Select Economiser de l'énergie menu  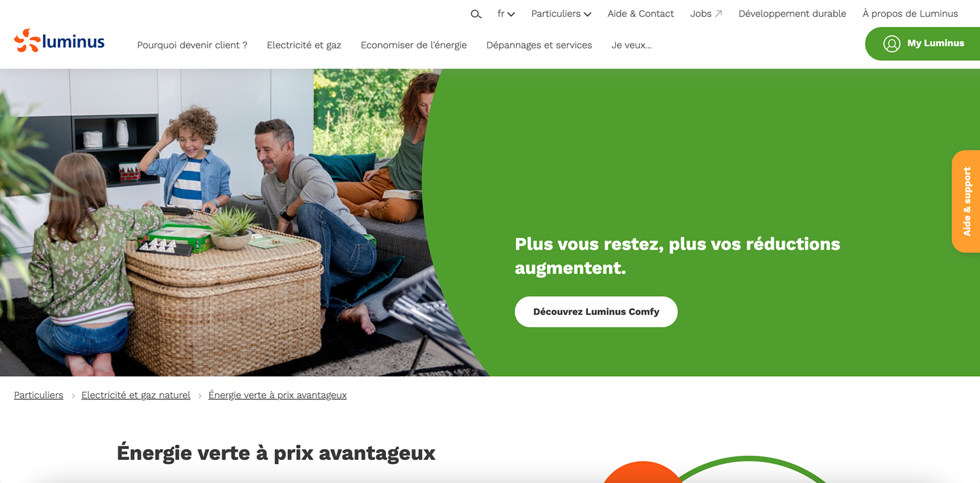(x=414, y=45)
